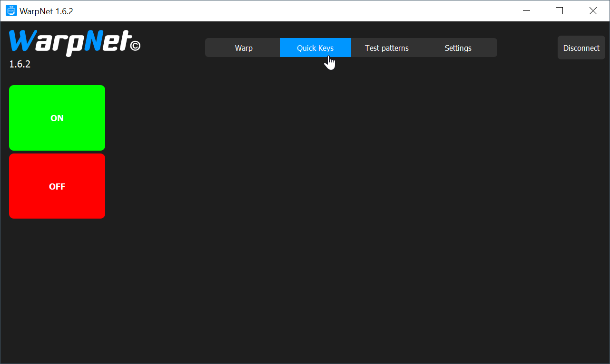Go to the Settings tab
Image resolution: width=610 pixels, height=364 pixels.
point(458,48)
